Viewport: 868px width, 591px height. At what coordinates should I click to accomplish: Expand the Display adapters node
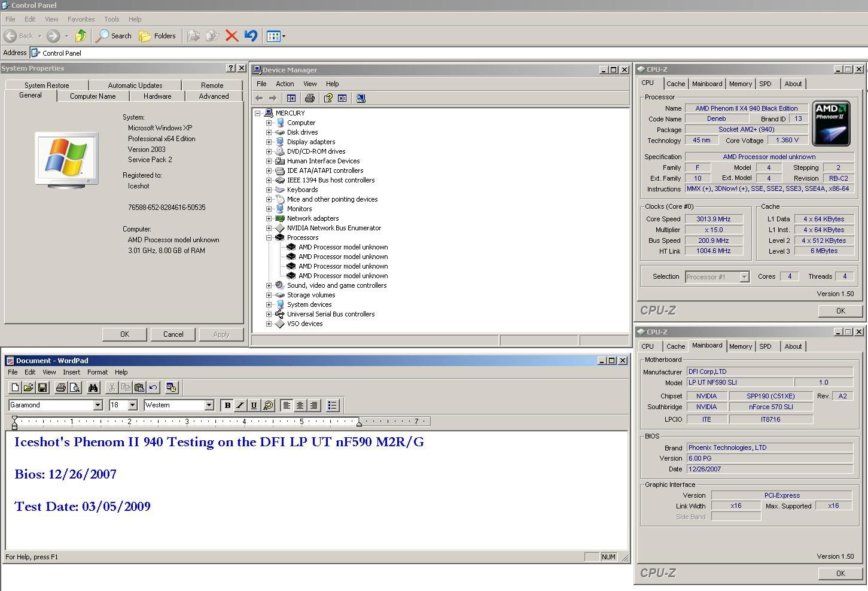pos(269,142)
